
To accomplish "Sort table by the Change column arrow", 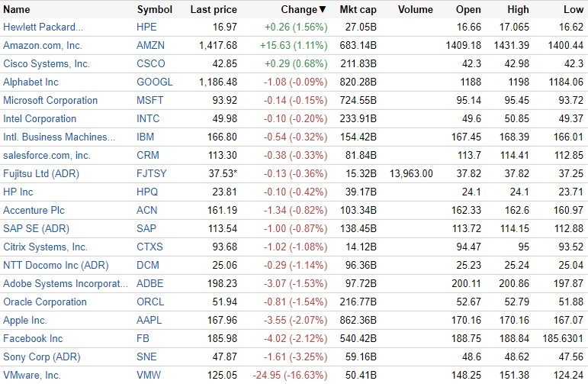I will [323, 10].
